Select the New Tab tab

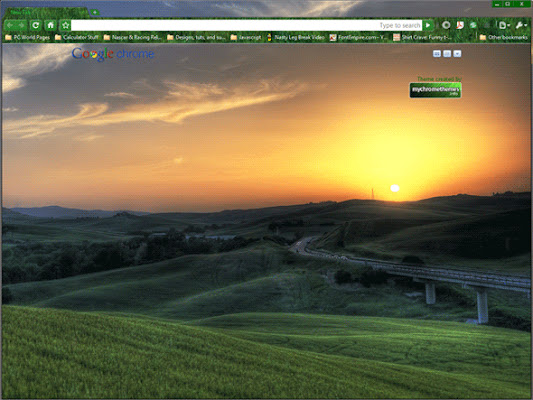pyautogui.click(x=46, y=12)
